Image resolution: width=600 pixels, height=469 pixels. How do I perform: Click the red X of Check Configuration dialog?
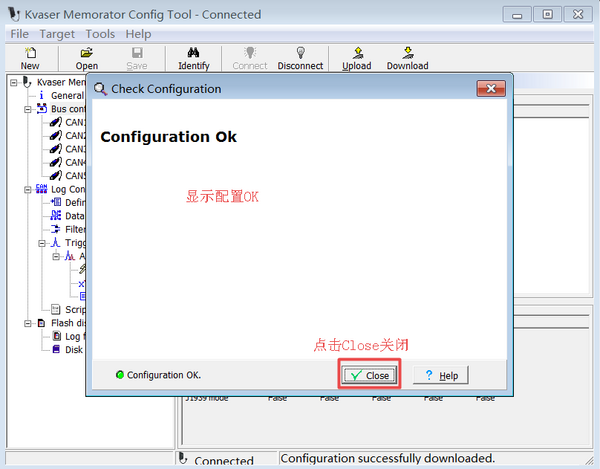491,89
